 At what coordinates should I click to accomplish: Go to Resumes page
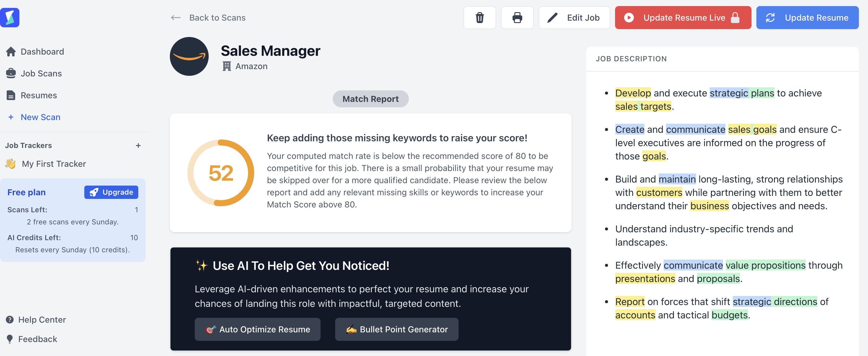click(39, 95)
